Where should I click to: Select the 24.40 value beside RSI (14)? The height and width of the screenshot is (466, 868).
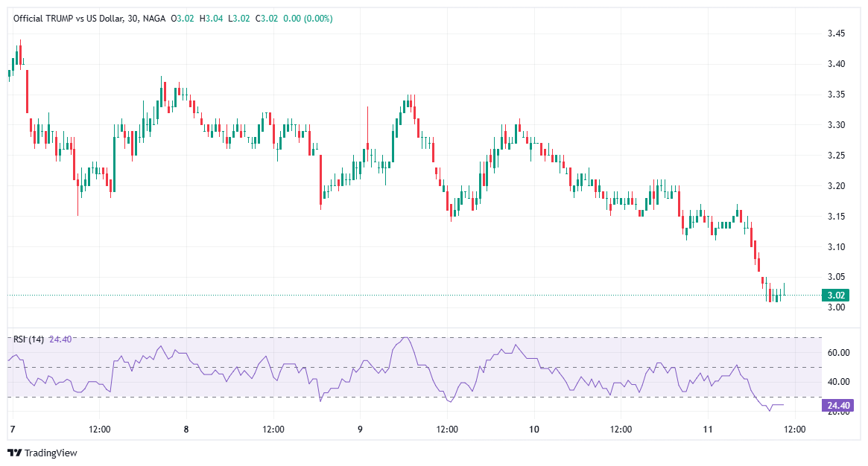[x=60, y=339]
